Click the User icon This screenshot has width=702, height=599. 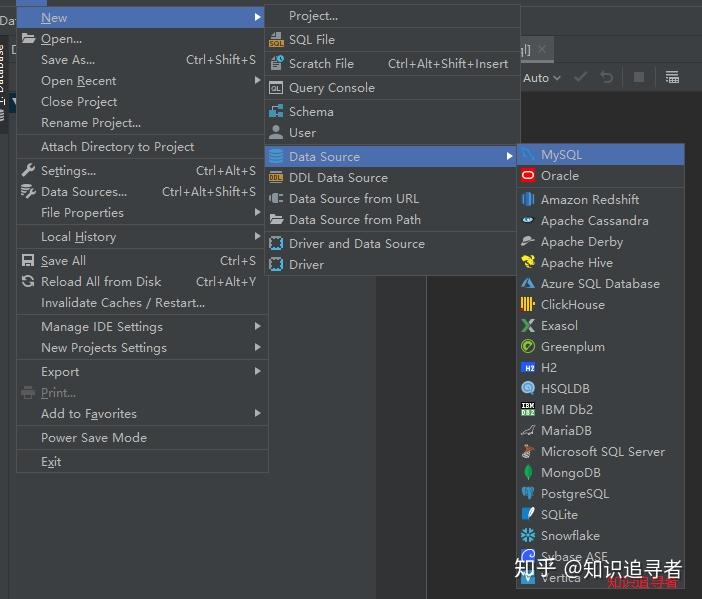tap(276, 133)
